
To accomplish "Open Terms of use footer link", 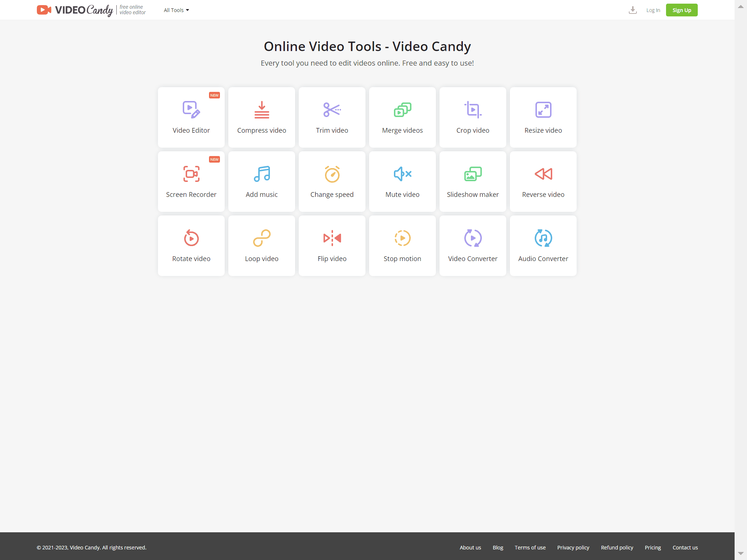I will pyautogui.click(x=530, y=548).
